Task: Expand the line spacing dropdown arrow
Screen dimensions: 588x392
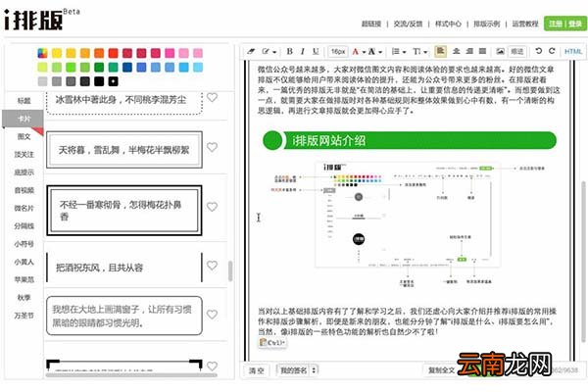Action: [404, 52]
